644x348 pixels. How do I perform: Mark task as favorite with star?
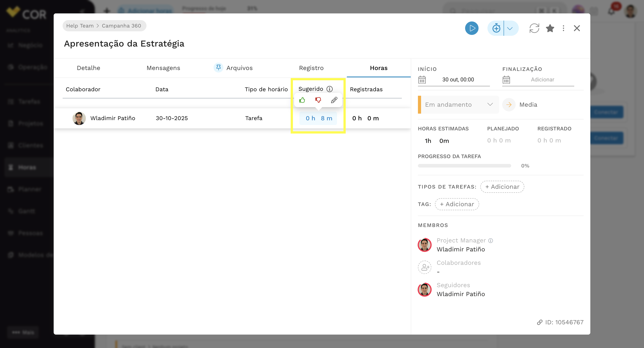550,28
